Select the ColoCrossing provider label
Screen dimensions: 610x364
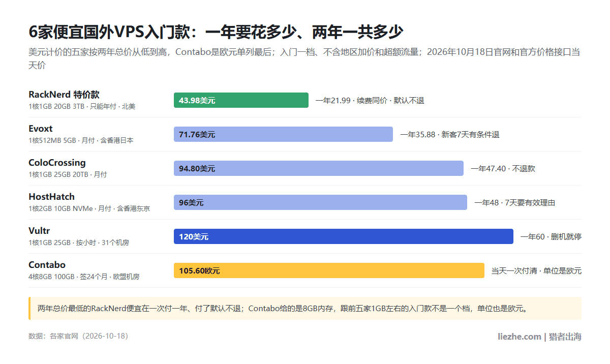click(57, 163)
